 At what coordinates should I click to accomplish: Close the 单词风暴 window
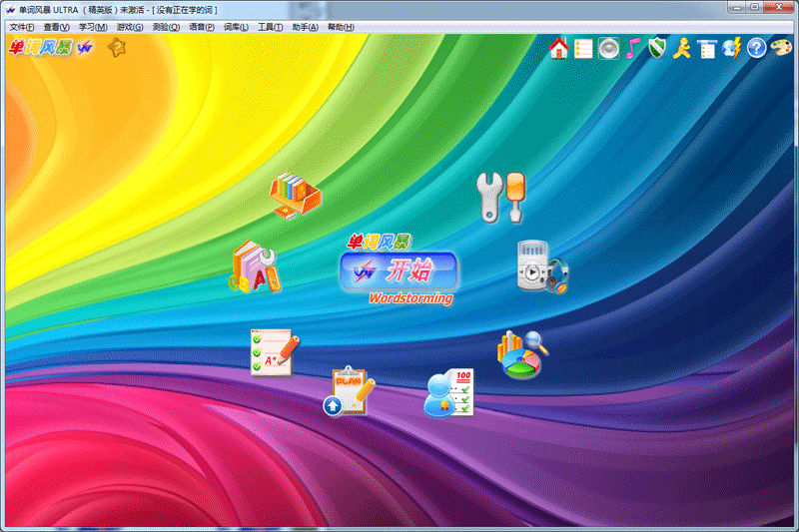click(779, 7)
